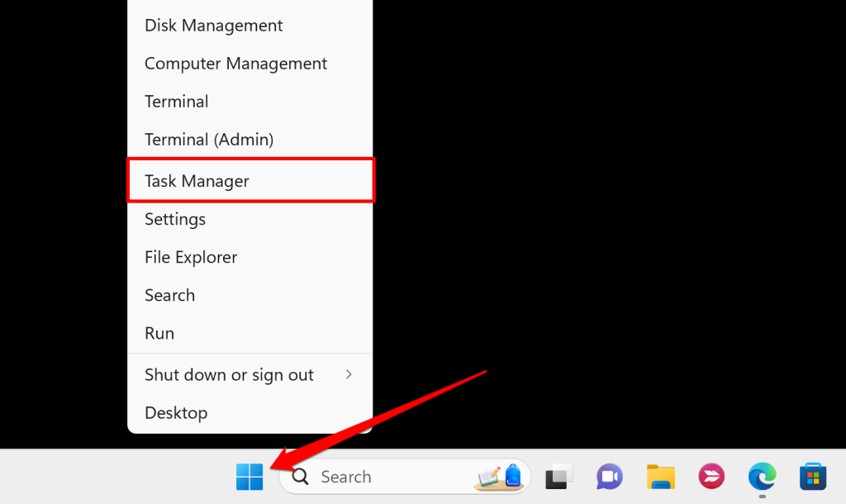
Task: Click into the taskbar Search field
Action: click(405, 477)
